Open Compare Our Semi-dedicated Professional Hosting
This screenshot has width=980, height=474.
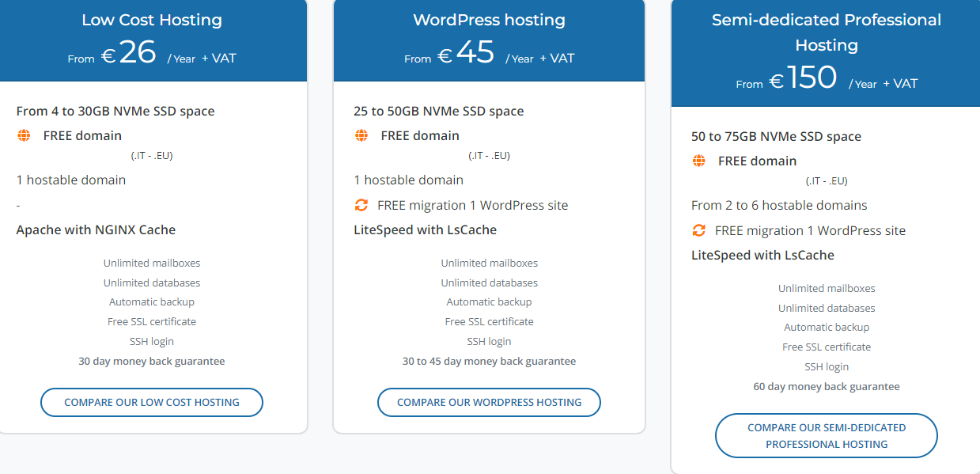click(x=826, y=436)
